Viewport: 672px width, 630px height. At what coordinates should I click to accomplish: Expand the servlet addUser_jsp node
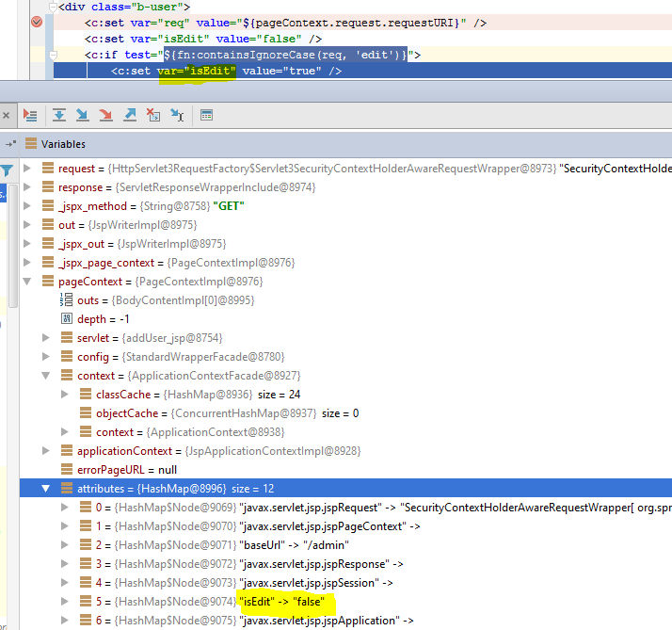(46, 338)
